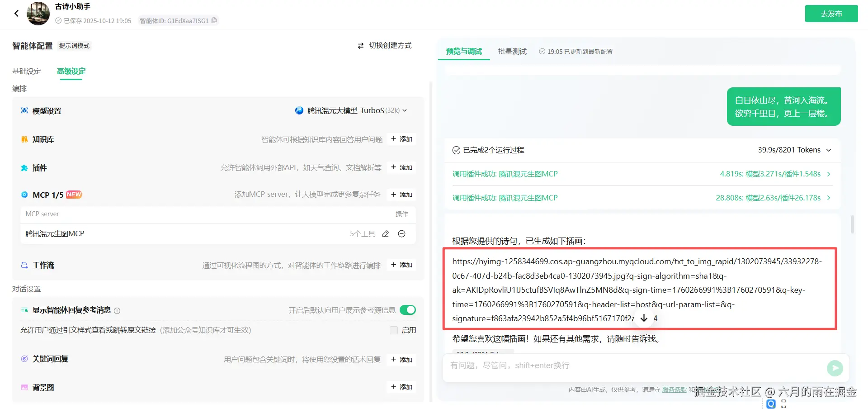The width and height of the screenshot is (868, 409).
Task: Click the 模型设置 icon
Action: point(24,111)
